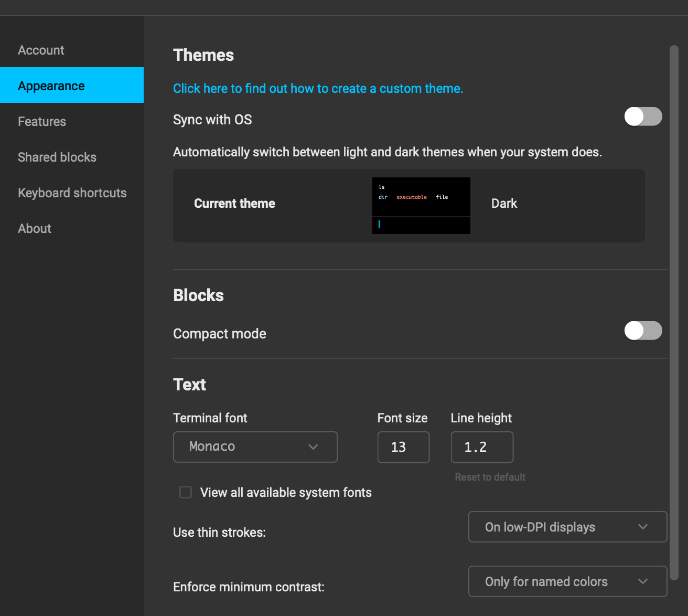
Task: Enable the Sync with OS toggle
Action: tap(643, 116)
